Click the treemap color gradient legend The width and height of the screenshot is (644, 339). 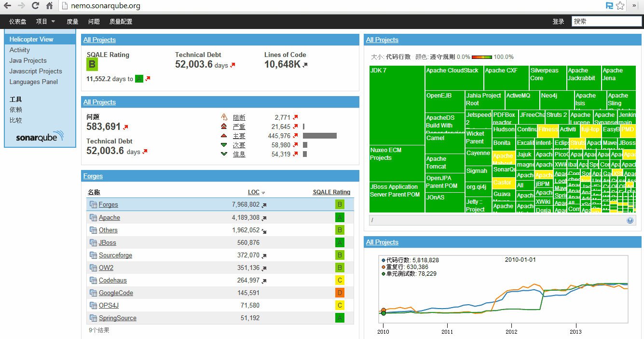[481, 57]
